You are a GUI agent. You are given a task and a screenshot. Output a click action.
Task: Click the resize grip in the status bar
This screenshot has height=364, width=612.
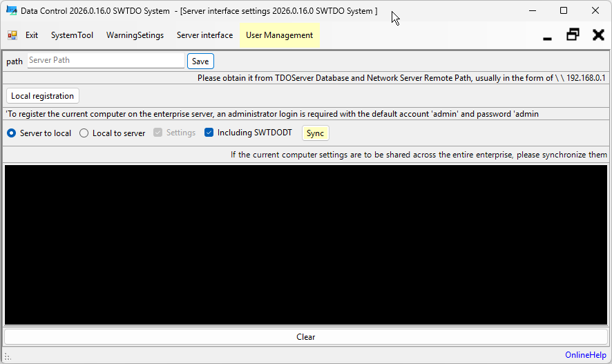click(8, 356)
